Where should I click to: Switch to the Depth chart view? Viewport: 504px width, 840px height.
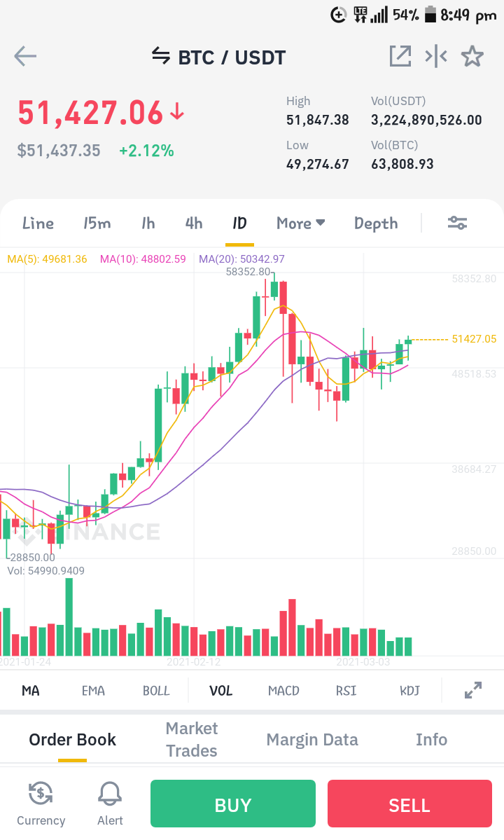(x=376, y=223)
